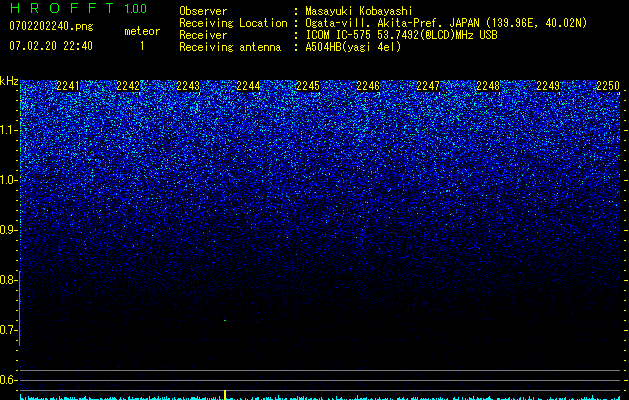Click the yellow echo marker at bottom strip
This screenshot has width=629, height=400.
click(x=225, y=395)
